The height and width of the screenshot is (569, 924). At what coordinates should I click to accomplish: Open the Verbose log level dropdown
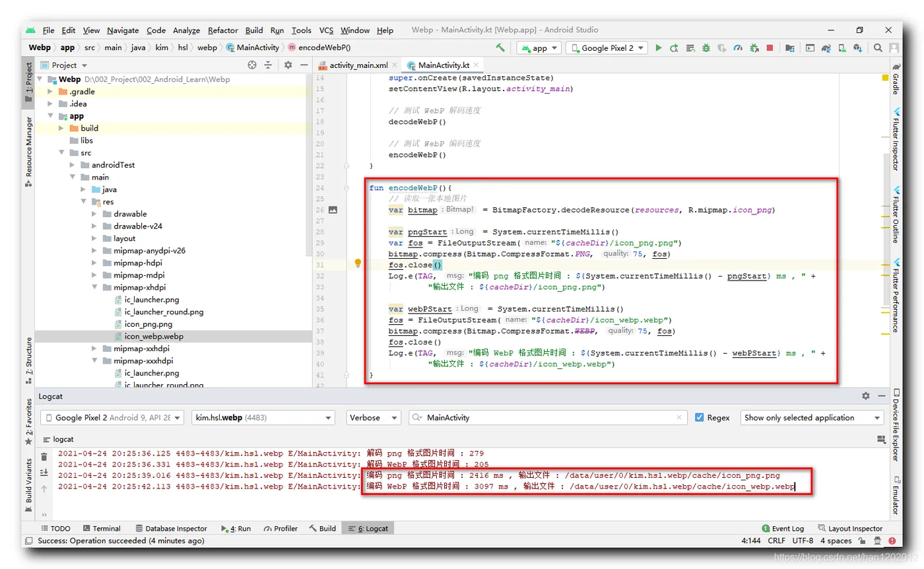pyautogui.click(x=374, y=417)
